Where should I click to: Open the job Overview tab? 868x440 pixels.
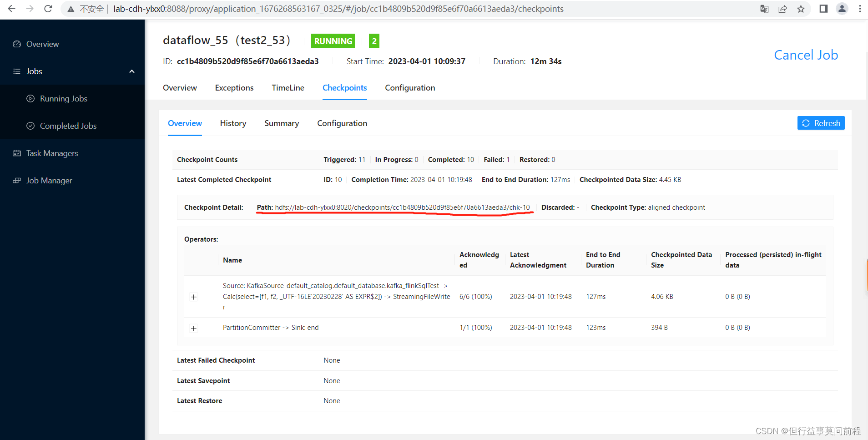180,88
